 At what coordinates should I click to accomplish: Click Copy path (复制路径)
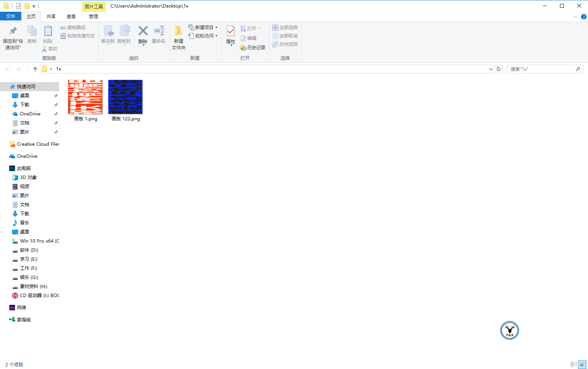coord(73,28)
